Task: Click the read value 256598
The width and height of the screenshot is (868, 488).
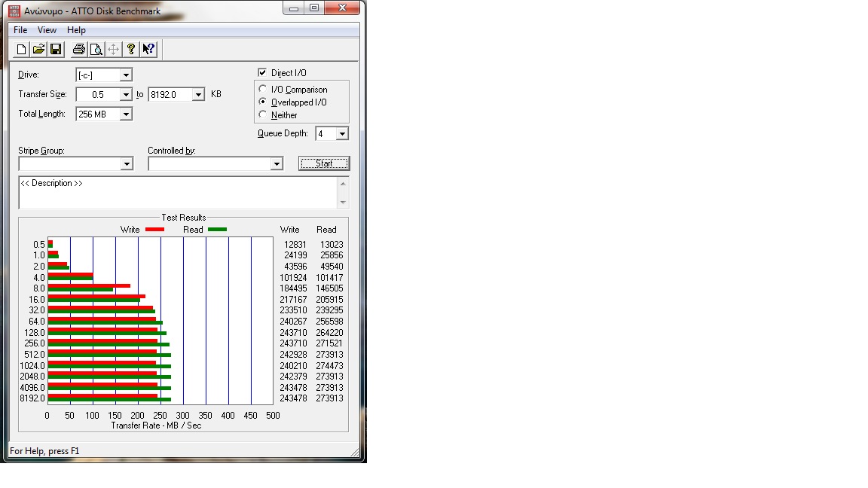Action: 329,322
